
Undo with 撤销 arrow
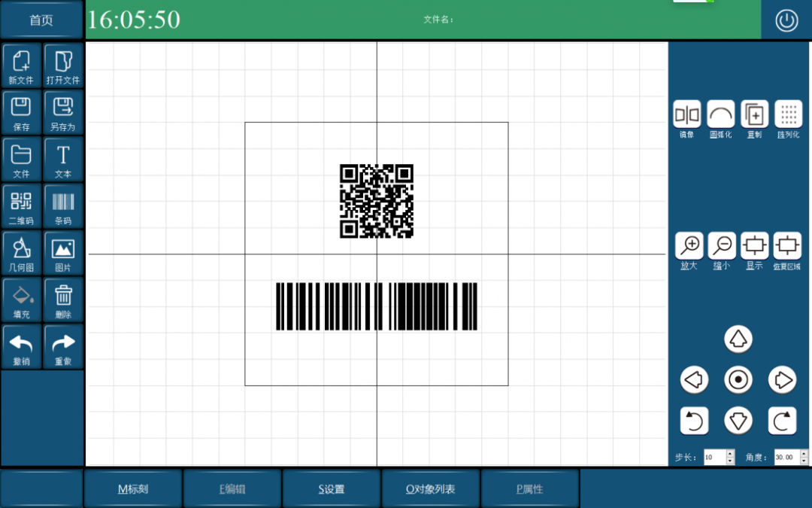click(x=21, y=347)
